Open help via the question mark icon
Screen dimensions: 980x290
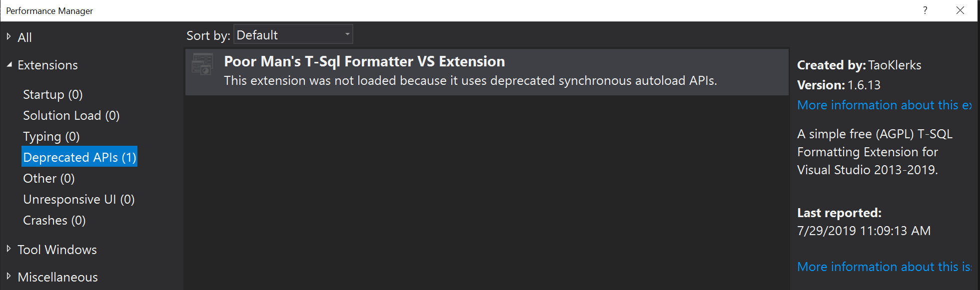pyautogui.click(x=925, y=10)
